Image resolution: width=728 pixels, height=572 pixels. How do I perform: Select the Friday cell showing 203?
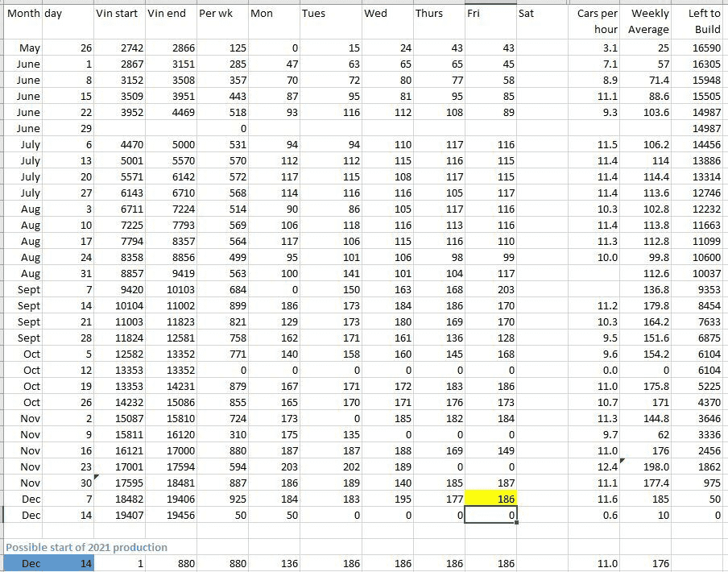490,290
